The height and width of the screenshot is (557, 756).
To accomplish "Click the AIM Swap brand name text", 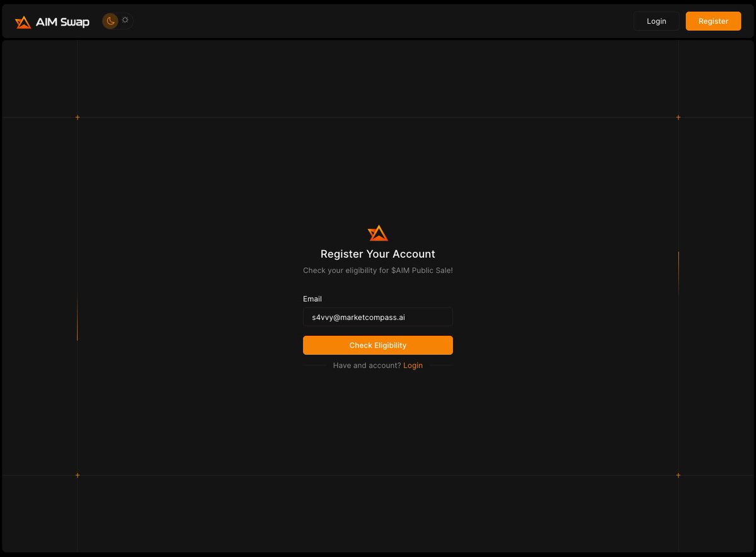I will (x=62, y=22).
